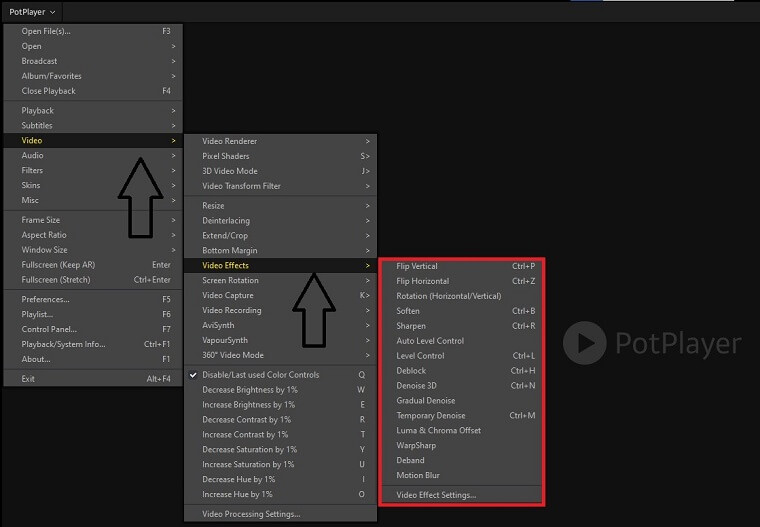
Task: Select Increase Brightness by 1%
Action: [x=280, y=405]
